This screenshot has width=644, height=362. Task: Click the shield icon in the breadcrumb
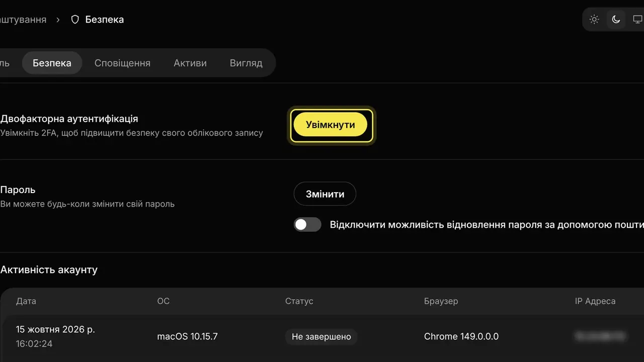pyautogui.click(x=75, y=20)
